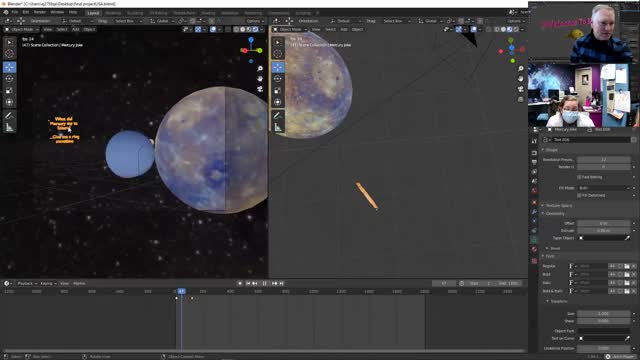Open timeline Playback popover

(27, 283)
